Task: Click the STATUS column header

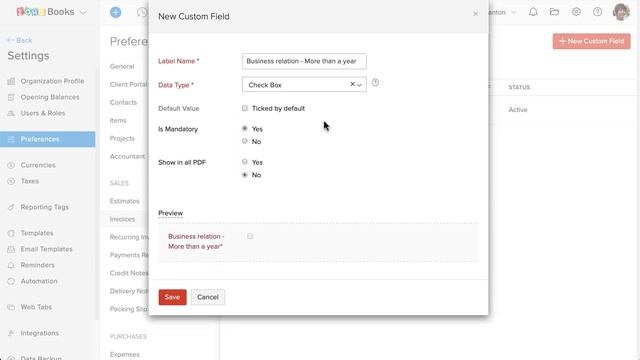Action: pyautogui.click(x=519, y=87)
